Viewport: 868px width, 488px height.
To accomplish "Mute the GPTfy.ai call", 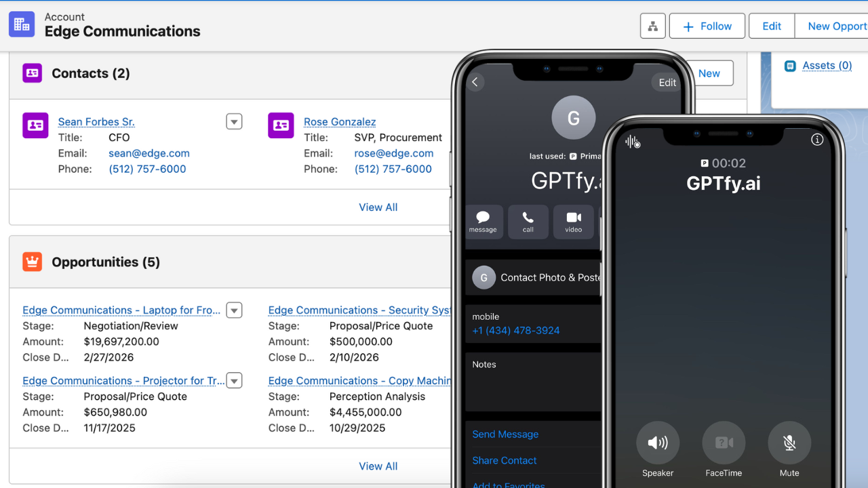I will coord(789,443).
